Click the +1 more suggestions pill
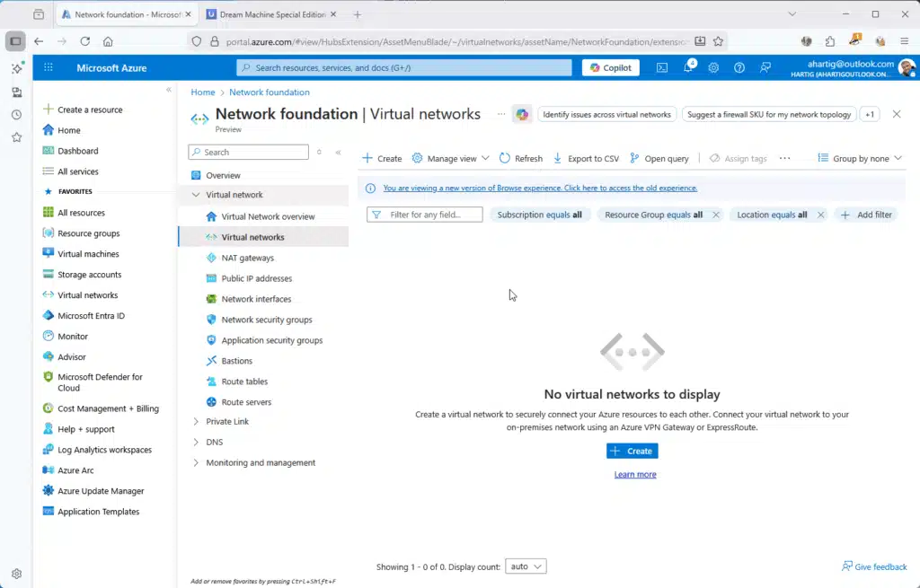The image size is (920, 588). [x=870, y=114]
